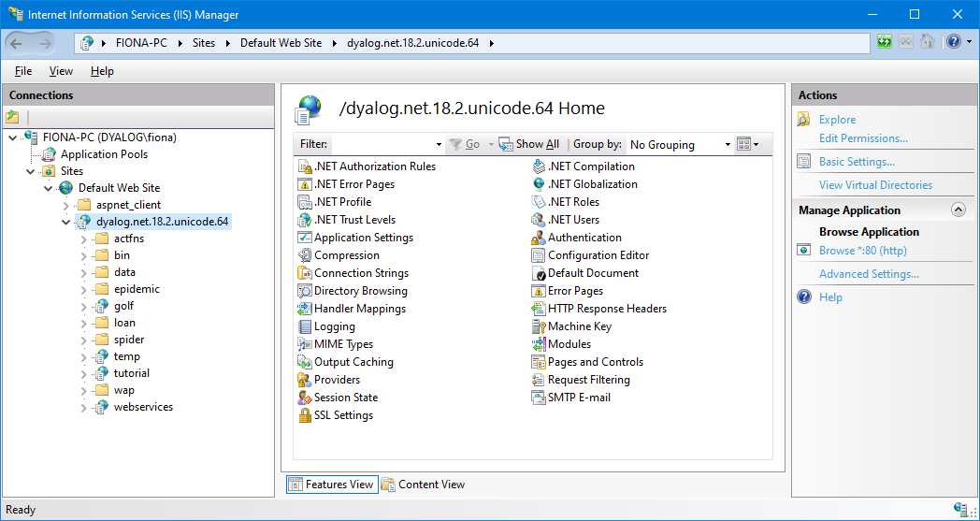Click the Home icon in address bar

[928, 42]
